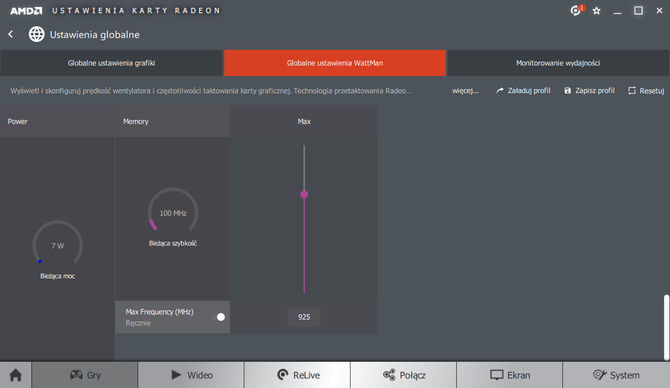Select Globalne ustawienia WattMan tab

tap(335, 63)
